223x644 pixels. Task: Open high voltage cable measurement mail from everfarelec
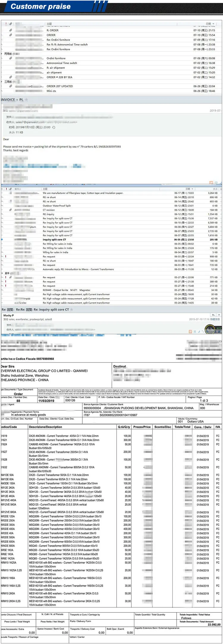[x=76, y=303]
